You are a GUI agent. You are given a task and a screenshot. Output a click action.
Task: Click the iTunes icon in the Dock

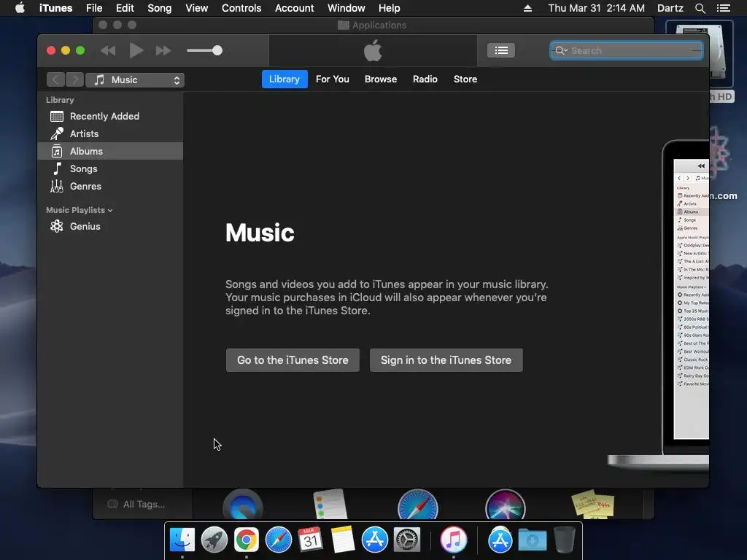[x=454, y=540]
